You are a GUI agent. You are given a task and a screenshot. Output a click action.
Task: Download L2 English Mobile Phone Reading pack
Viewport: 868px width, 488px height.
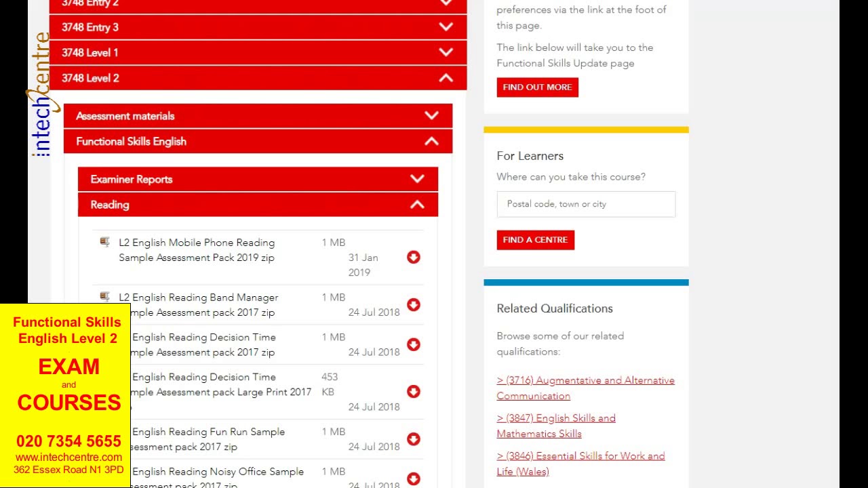(x=414, y=257)
